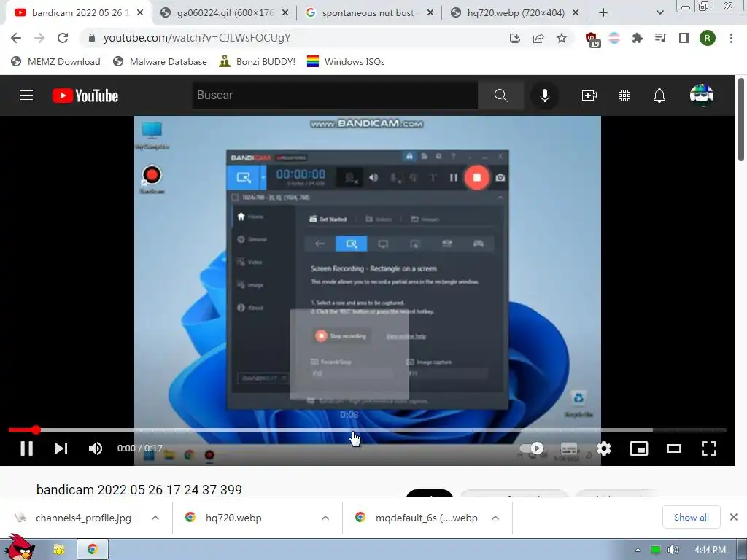
Task: Go to YouTube home via logo
Action: 85,96
